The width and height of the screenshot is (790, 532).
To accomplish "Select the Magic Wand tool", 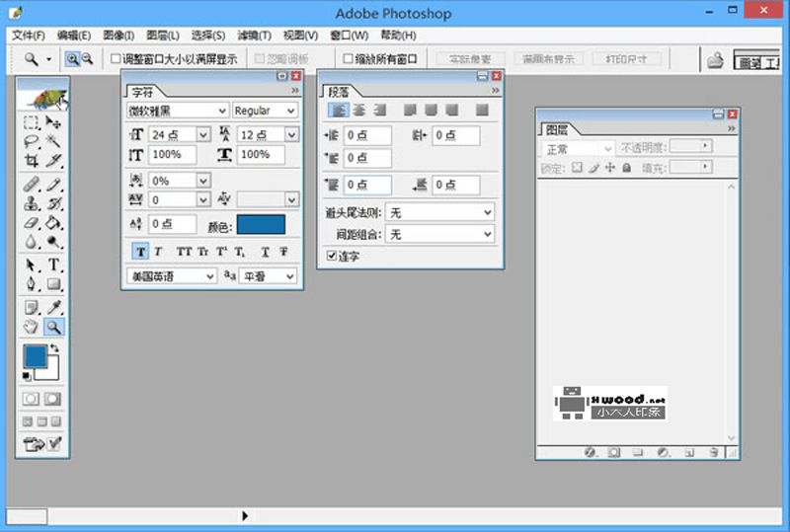I will [x=53, y=141].
